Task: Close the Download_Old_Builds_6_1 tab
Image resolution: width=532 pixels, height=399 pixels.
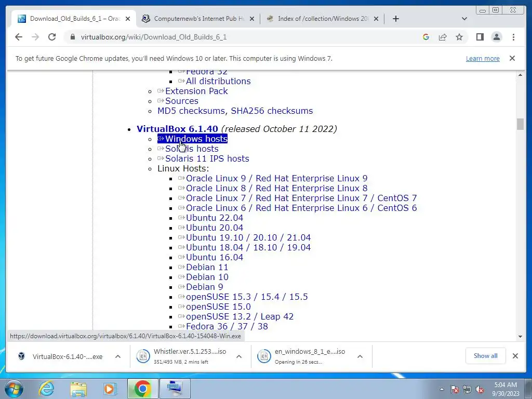Action: click(x=128, y=19)
